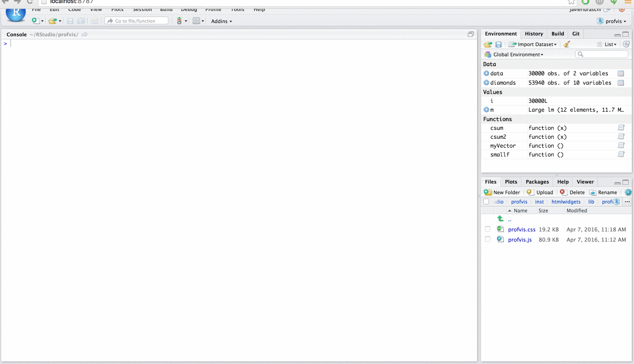Screen dimensions: 634x364
Task: Refresh the Environment list with circular arrow icon
Action: click(x=626, y=44)
